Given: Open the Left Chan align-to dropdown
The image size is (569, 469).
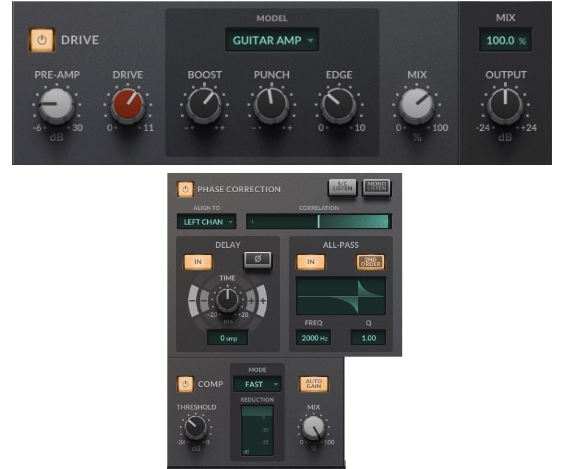Looking at the screenshot, I should 206,221.
